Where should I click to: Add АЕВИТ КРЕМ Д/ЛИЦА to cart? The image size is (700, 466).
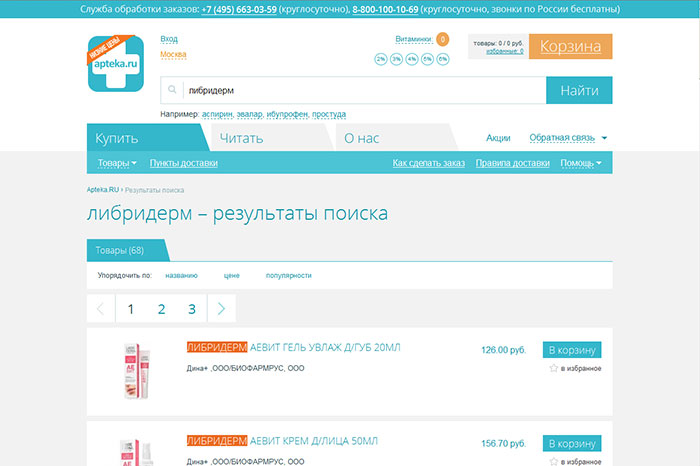click(x=572, y=443)
